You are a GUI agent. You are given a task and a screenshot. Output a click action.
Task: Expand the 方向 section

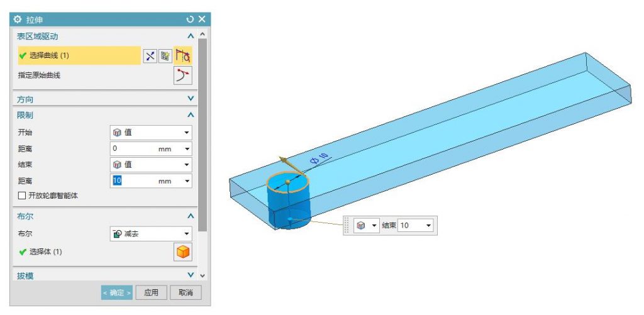click(x=190, y=99)
